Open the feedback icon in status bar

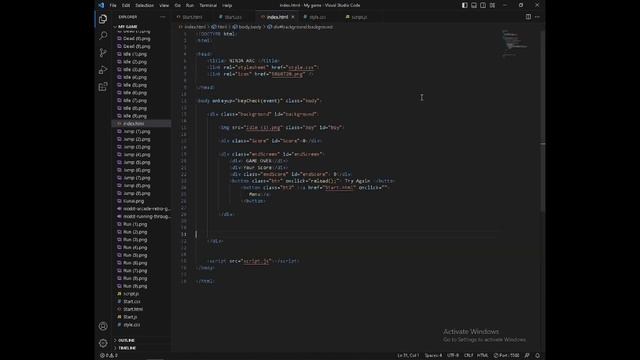point(527,356)
